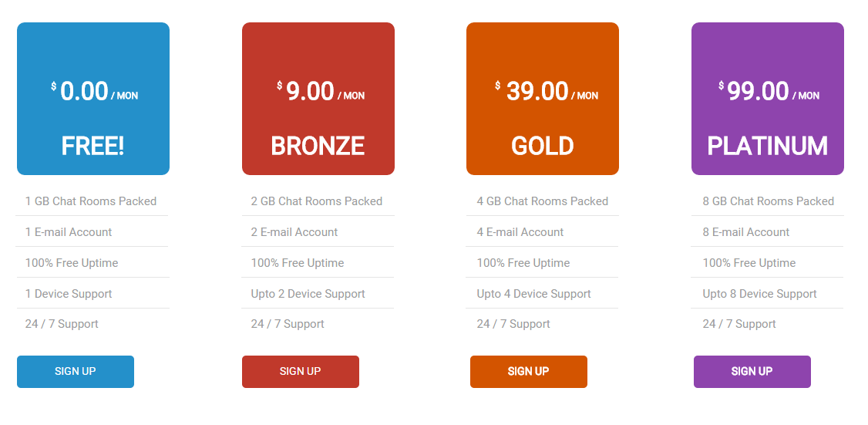Click '1 Device Support' in Free plan
Image resolution: width=868 pixels, height=425 pixels.
(69, 294)
